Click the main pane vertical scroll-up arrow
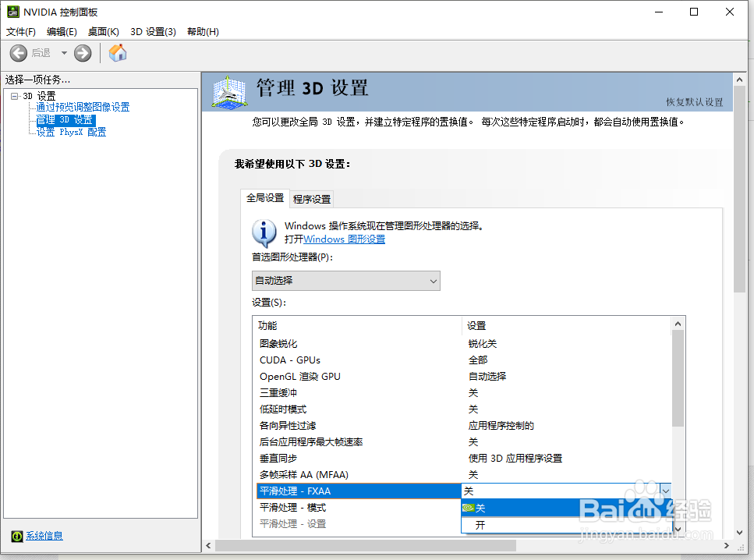754x560 pixels. pyautogui.click(x=739, y=80)
